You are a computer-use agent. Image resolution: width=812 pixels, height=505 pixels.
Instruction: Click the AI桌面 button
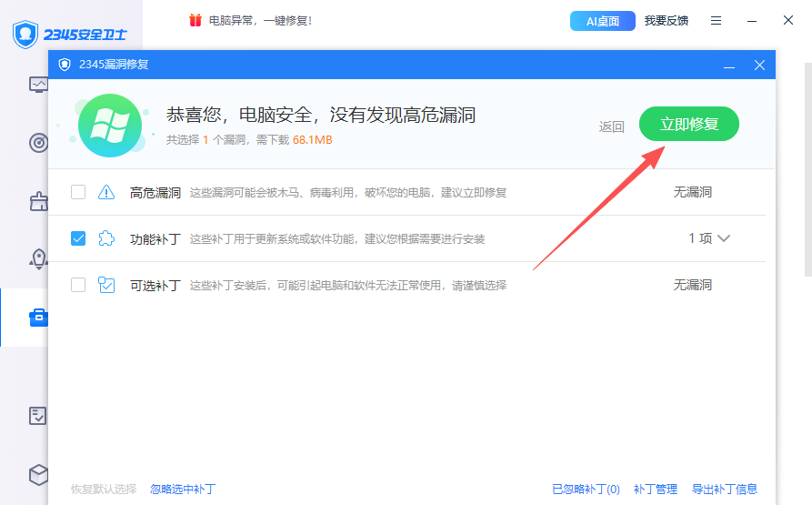[x=602, y=20]
